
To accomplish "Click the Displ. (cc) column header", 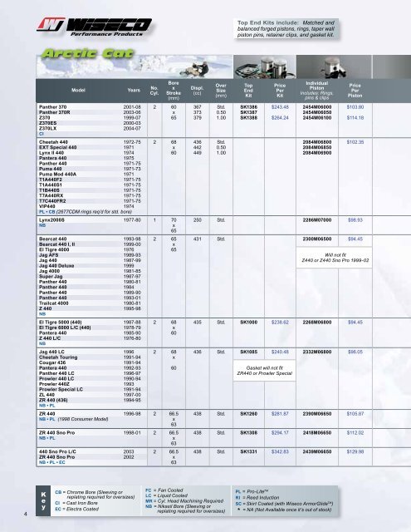I will coord(198,91).
